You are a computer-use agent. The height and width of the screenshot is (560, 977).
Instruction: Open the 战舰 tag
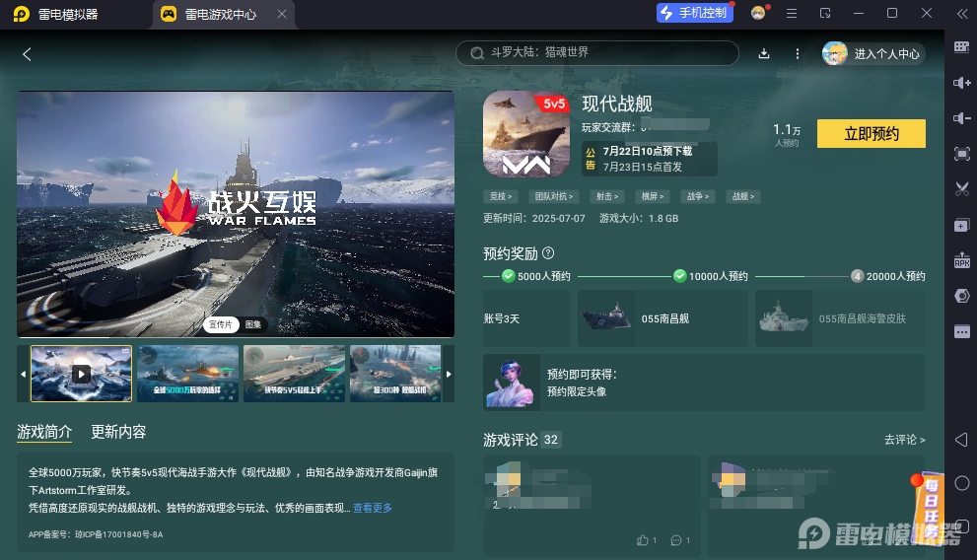coord(743,196)
